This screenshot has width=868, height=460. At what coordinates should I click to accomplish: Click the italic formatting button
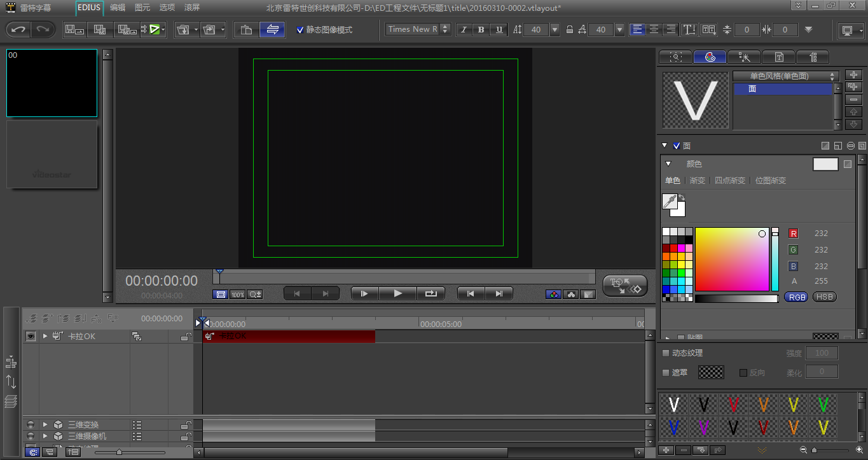tap(463, 29)
